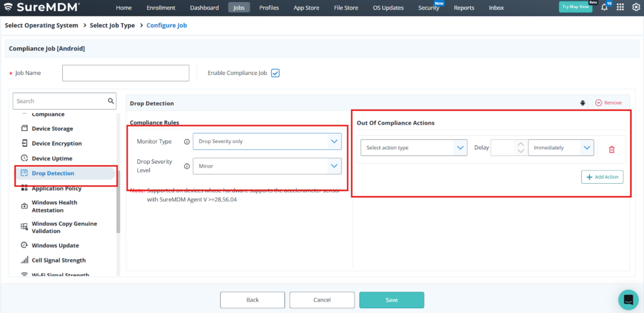Open the chat support bubble icon
Screen dimensions: 644x313
pyautogui.click(x=628, y=300)
